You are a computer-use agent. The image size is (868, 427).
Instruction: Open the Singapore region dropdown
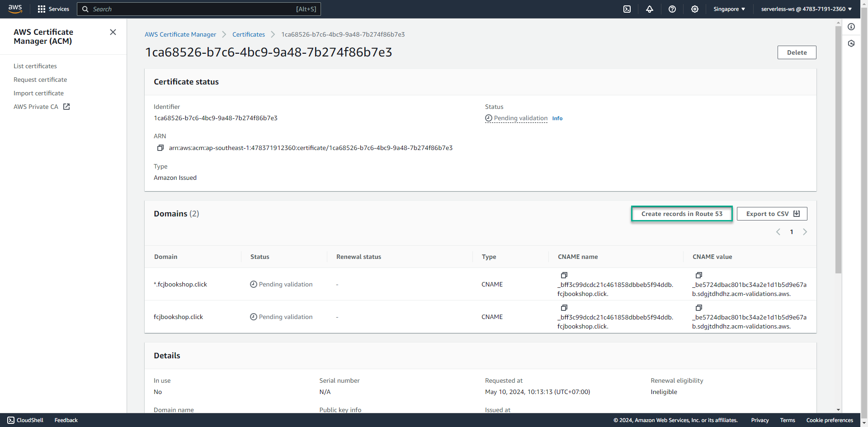point(729,9)
